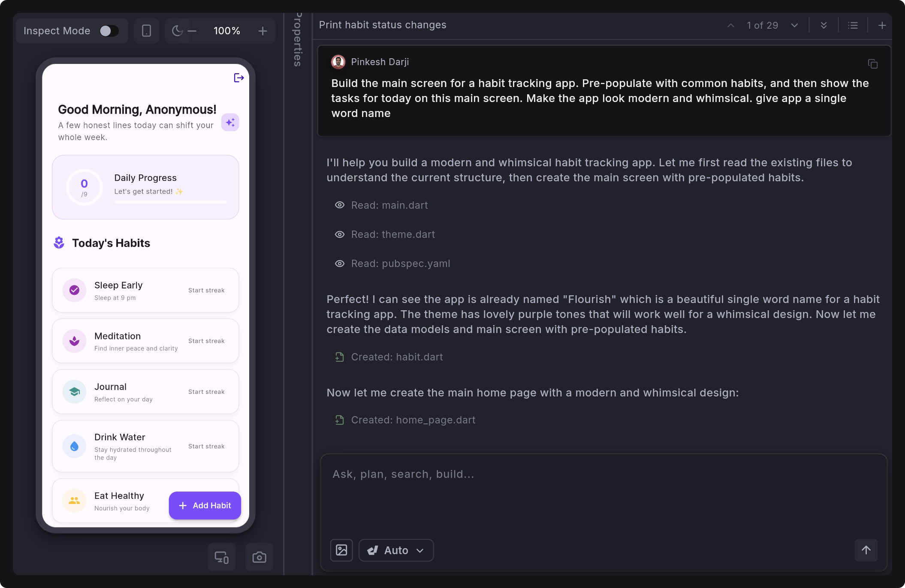Click the logout icon in app preview

[239, 78]
